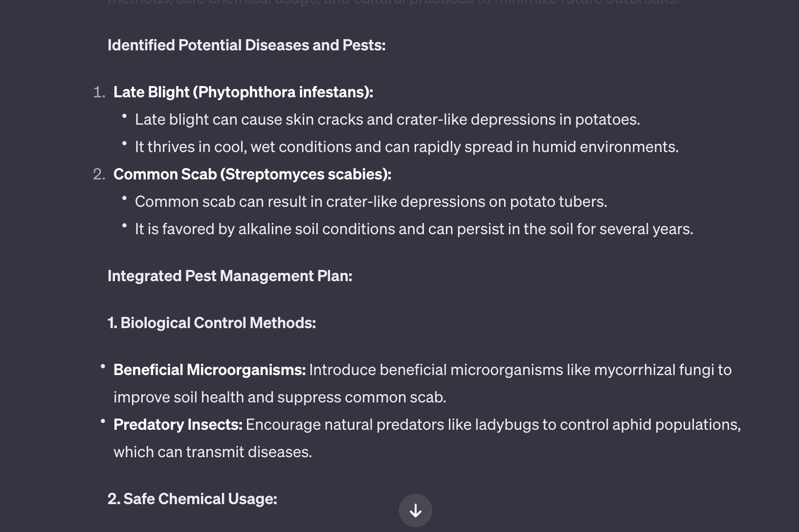Click the bullet beside 'Late blight can cause skin cracks'
799x532 pixels.
point(125,116)
